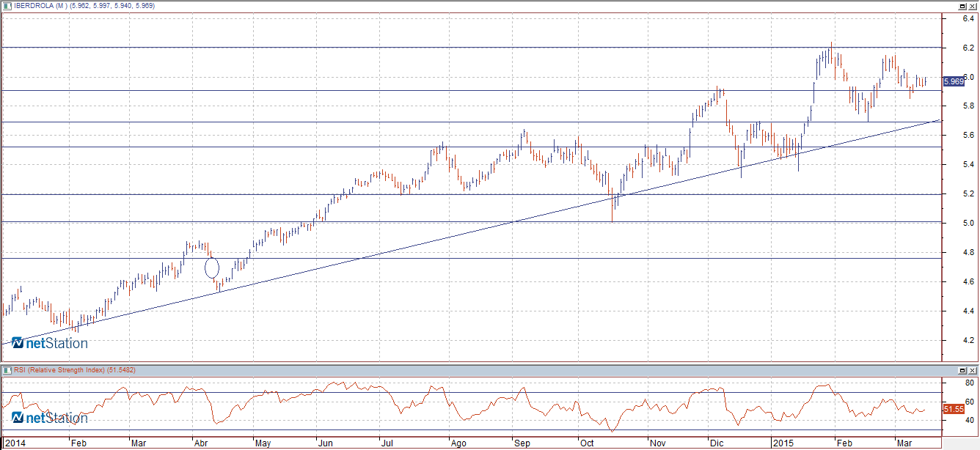Viewport: 980px width, 450px height.
Task: Click the Dic date axis label
Action: click(715, 443)
